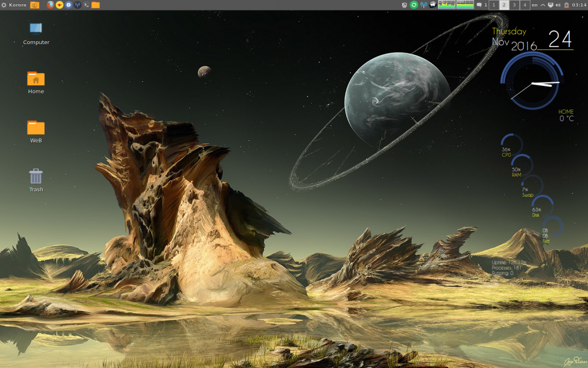
Task: Click the 'Processes: 181' text
Action: (507, 268)
